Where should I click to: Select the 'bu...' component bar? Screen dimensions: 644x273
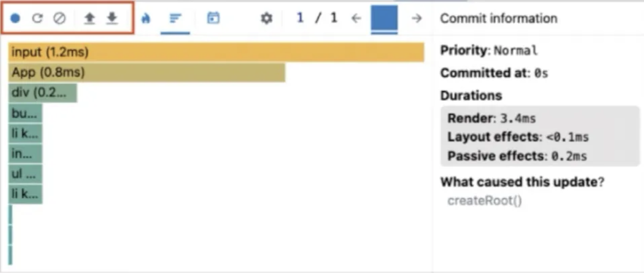pos(25,114)
